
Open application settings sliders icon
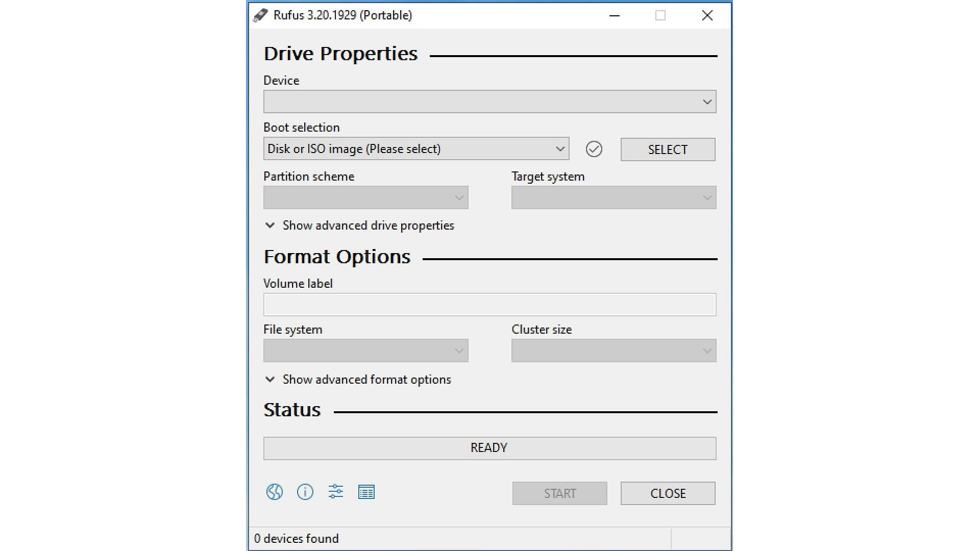pos(336,492)
